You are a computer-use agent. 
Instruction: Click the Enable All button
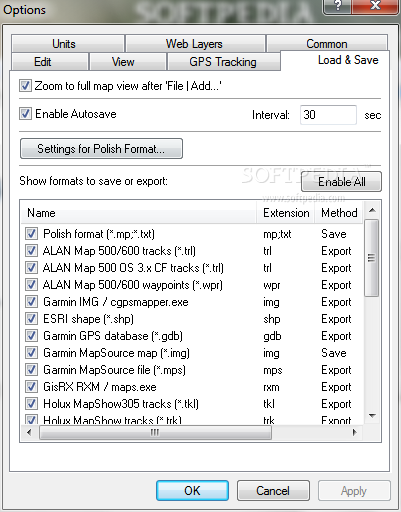(341, 182)
